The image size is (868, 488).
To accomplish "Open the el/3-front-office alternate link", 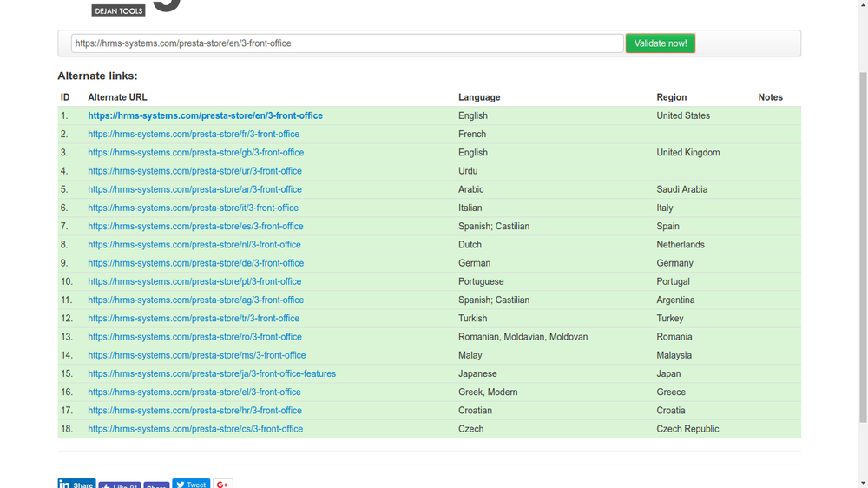I will [194, 392].
